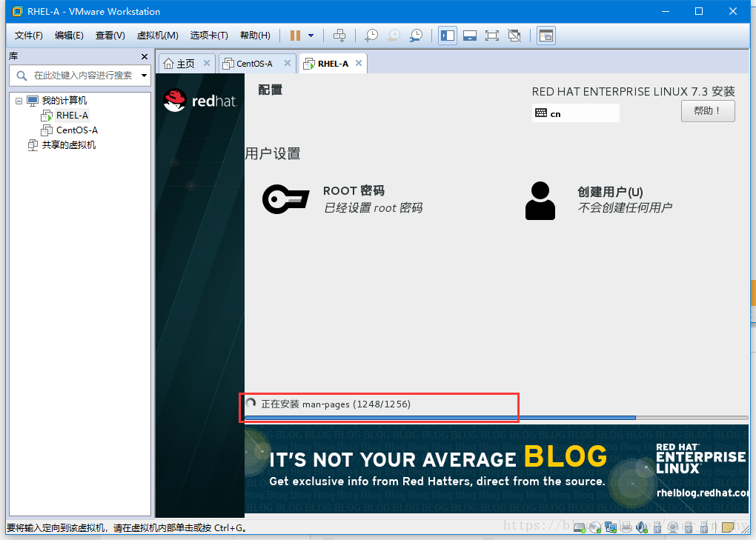Click the first USB device status icon
The height and width of the screenshot is (540, 756).
[657, 527]
